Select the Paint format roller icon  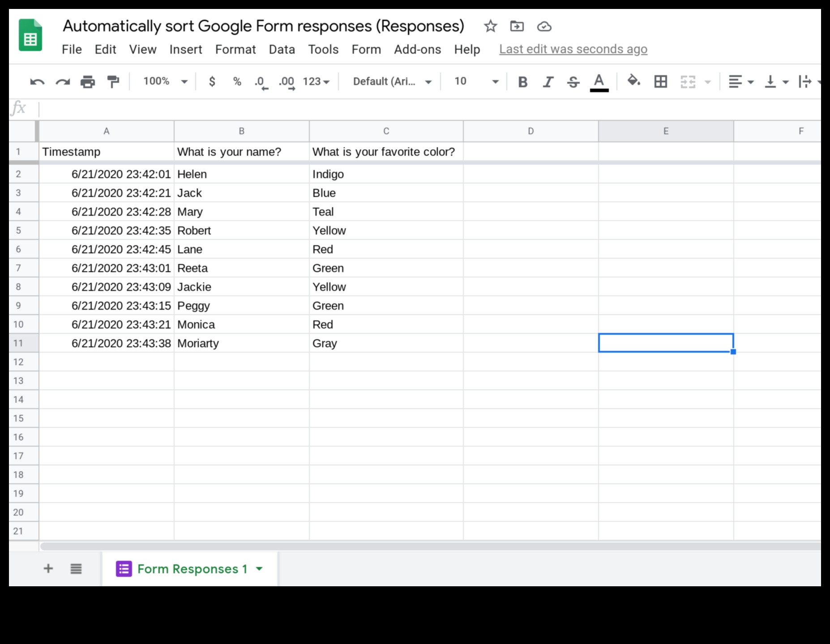(113, 82)
